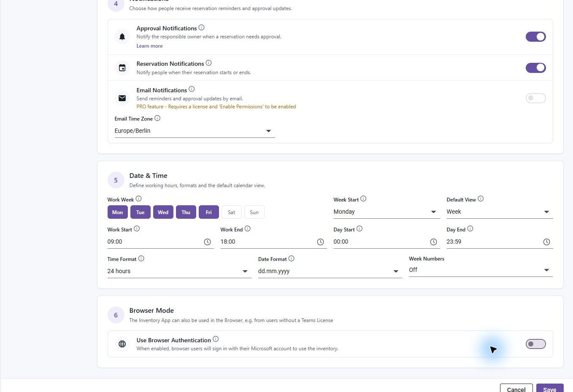The image size is (573, 392).
Task: Disable the Approval Notifications switch
Action: [x=536, y=37]
